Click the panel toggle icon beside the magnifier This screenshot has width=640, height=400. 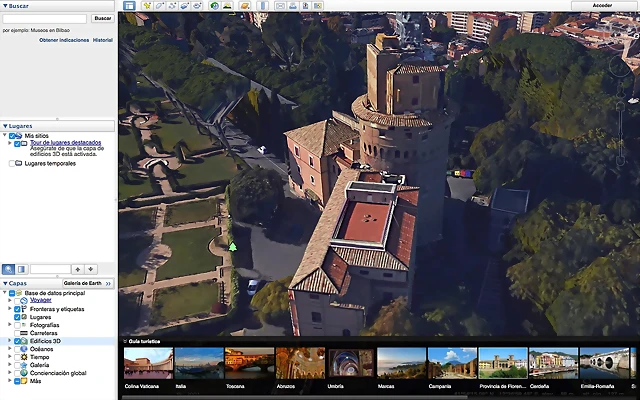pos(21,269)
